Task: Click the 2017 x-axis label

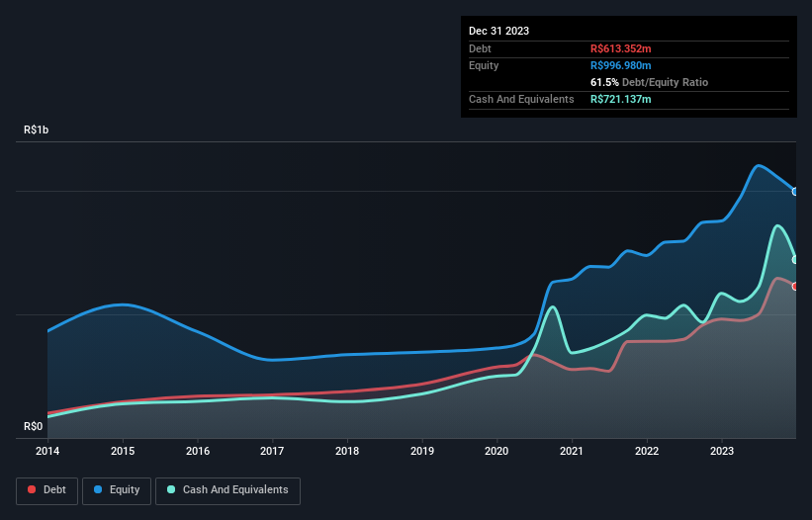Action: point(272,451)
